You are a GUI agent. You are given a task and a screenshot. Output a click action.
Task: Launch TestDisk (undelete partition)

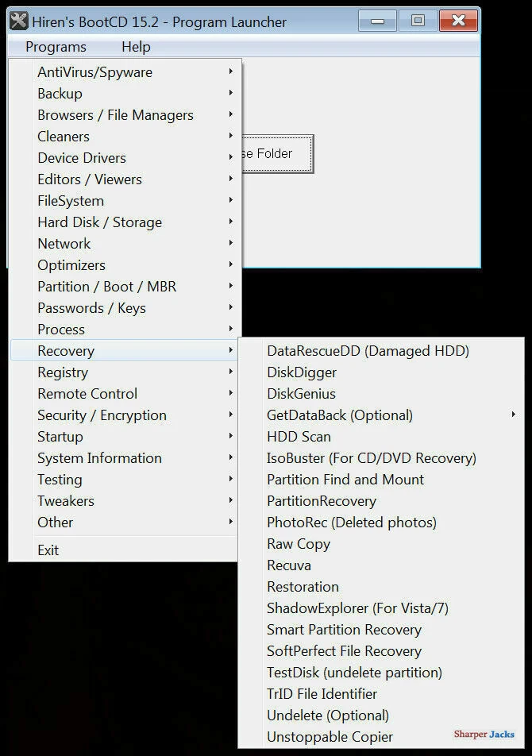(380, 673)
